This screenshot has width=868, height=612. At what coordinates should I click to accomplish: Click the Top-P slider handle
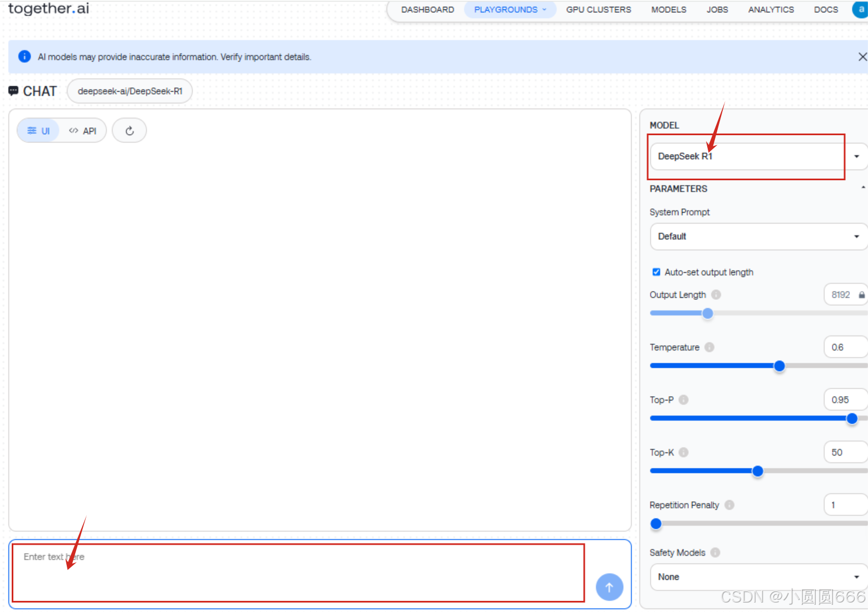point(852,418)
